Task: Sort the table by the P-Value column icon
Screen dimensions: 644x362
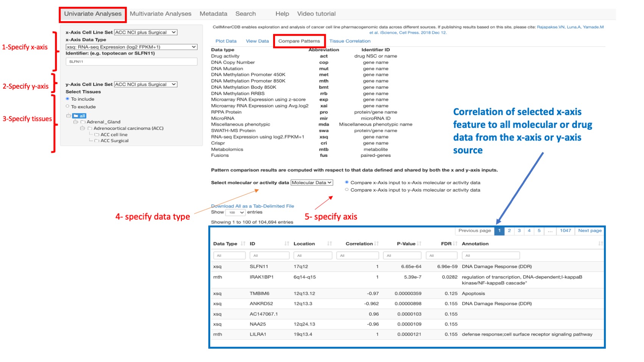Action: 418,244
